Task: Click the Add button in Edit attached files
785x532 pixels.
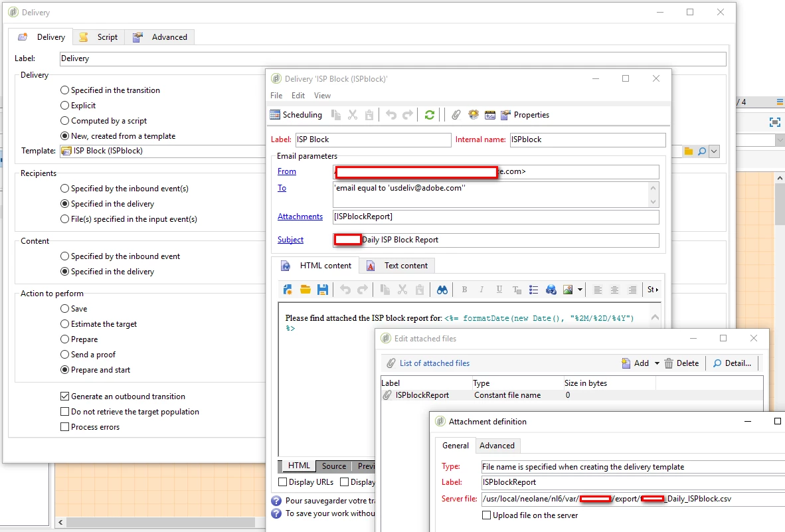Action: click(x=635, y=363)
